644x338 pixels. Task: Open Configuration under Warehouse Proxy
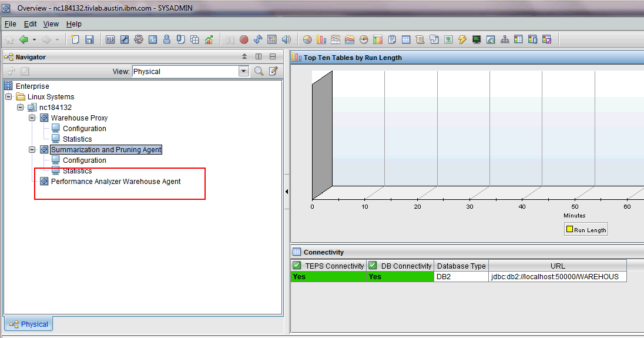click(84, 129)
